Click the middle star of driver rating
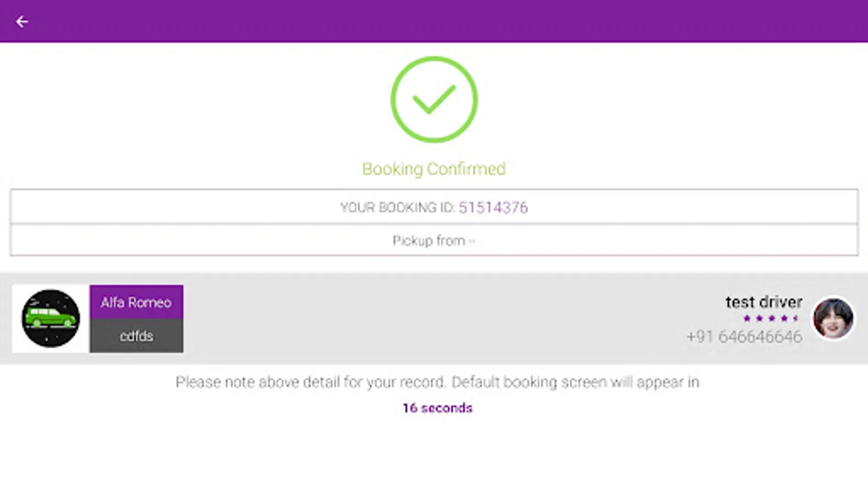Viewport: 868px width, 495px height. [772, 318]
